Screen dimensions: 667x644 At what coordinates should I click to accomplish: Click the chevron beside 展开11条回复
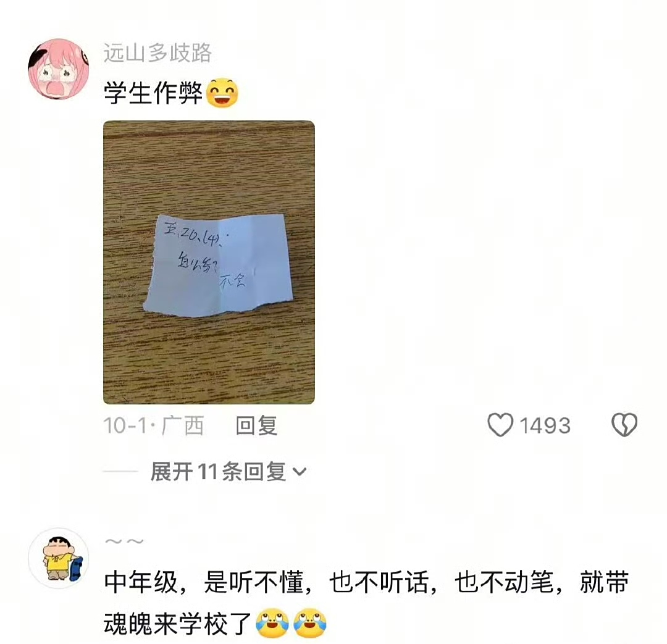300,472
